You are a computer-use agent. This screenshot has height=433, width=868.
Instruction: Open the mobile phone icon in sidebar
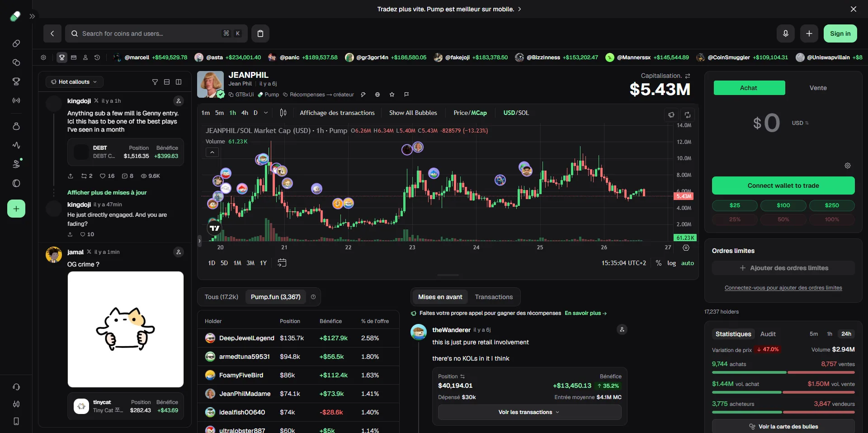[x=16, y=421]
